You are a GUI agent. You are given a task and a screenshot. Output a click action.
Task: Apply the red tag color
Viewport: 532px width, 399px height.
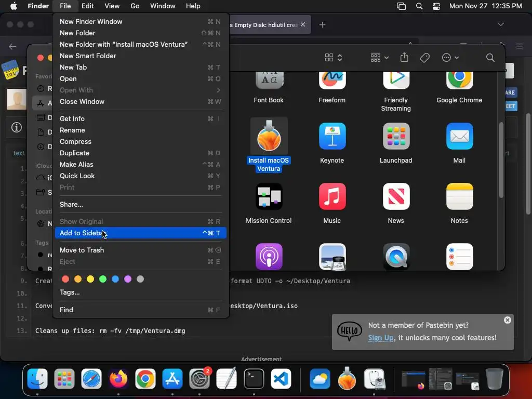[65, 279]
